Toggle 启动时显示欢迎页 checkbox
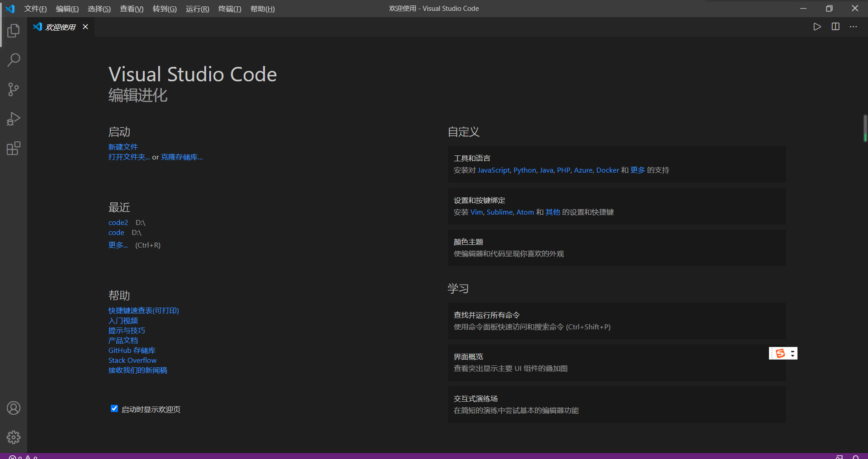The height and width of the screenshot is (459, 868). pos(114,408)
